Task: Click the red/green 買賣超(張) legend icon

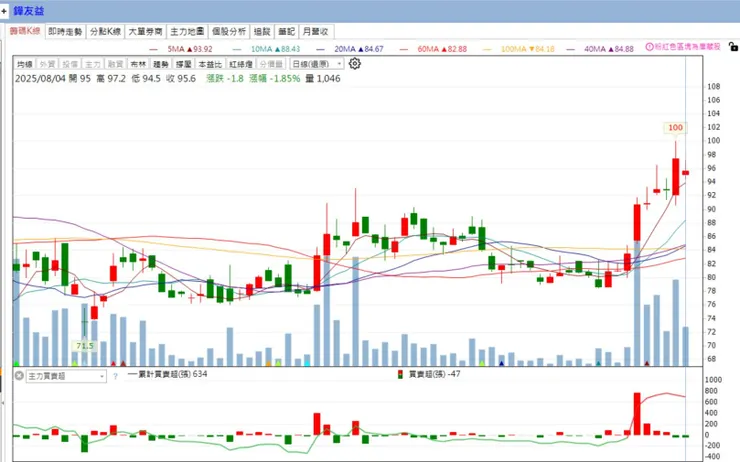Action: pos(400,374)
